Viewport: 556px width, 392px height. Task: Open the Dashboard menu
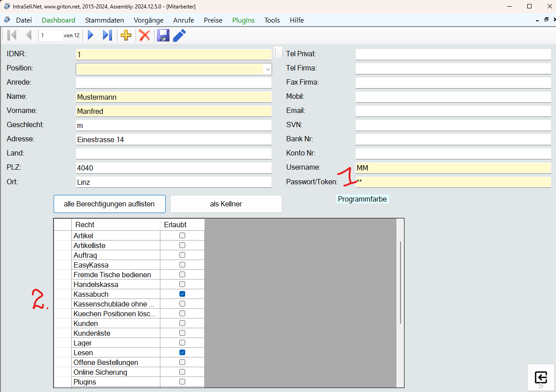(58, 20)
